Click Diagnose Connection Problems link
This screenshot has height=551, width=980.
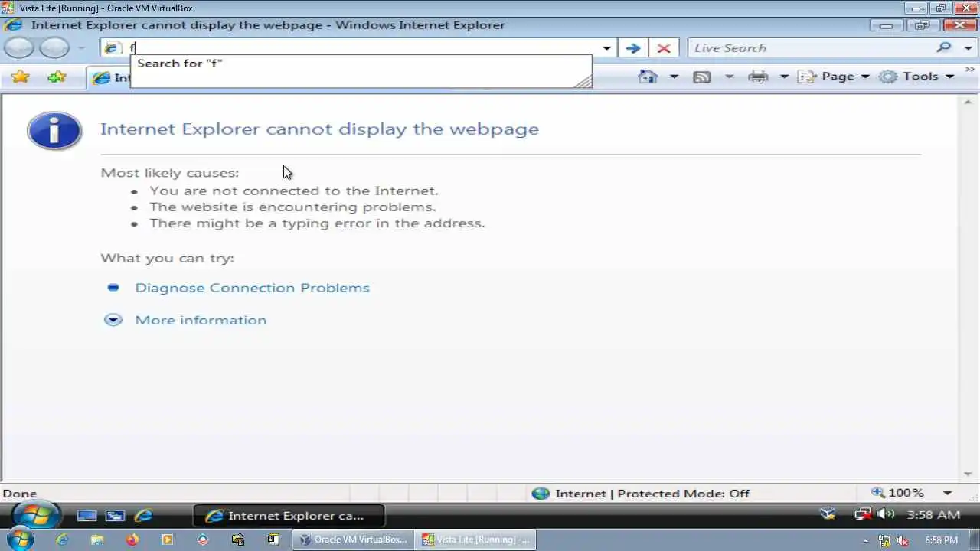coord(252,288)
